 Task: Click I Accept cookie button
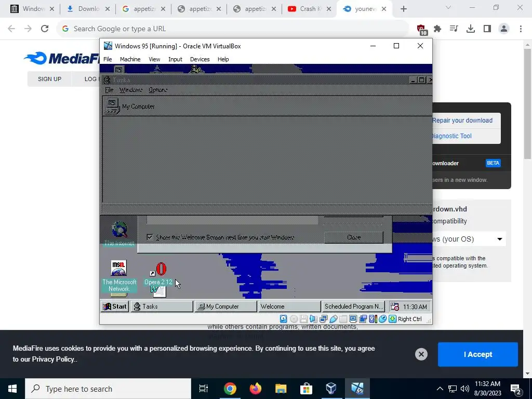tap(478, 354)
